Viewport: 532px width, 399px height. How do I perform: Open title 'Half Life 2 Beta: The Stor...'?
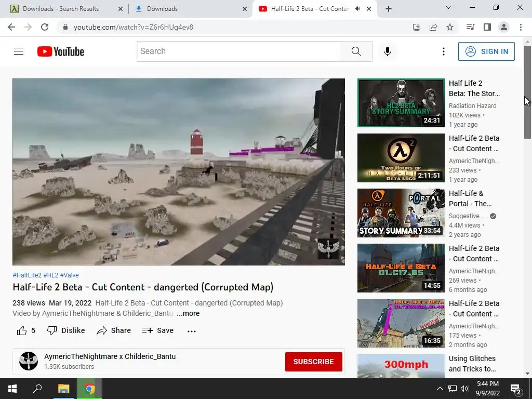(474, 88)
